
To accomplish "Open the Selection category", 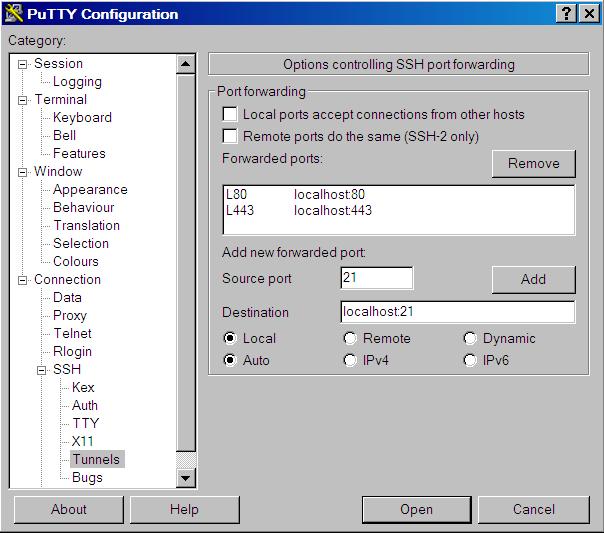I will (81, 243).
